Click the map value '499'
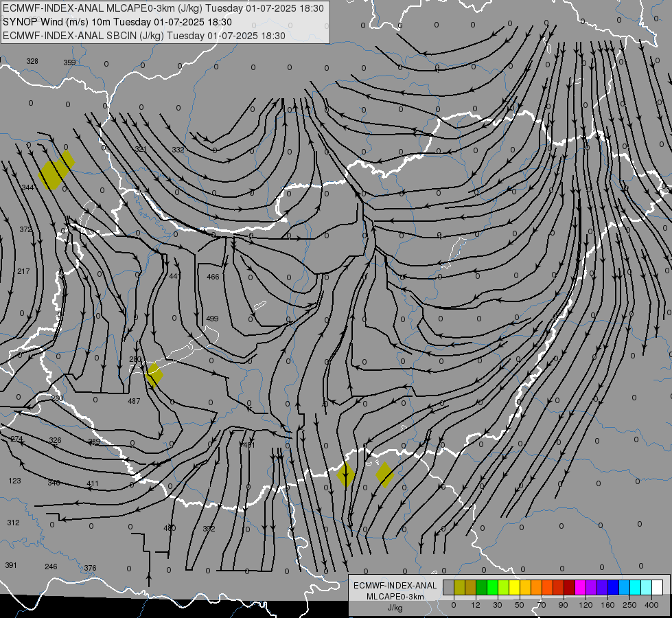 click(x=212, y=319)
